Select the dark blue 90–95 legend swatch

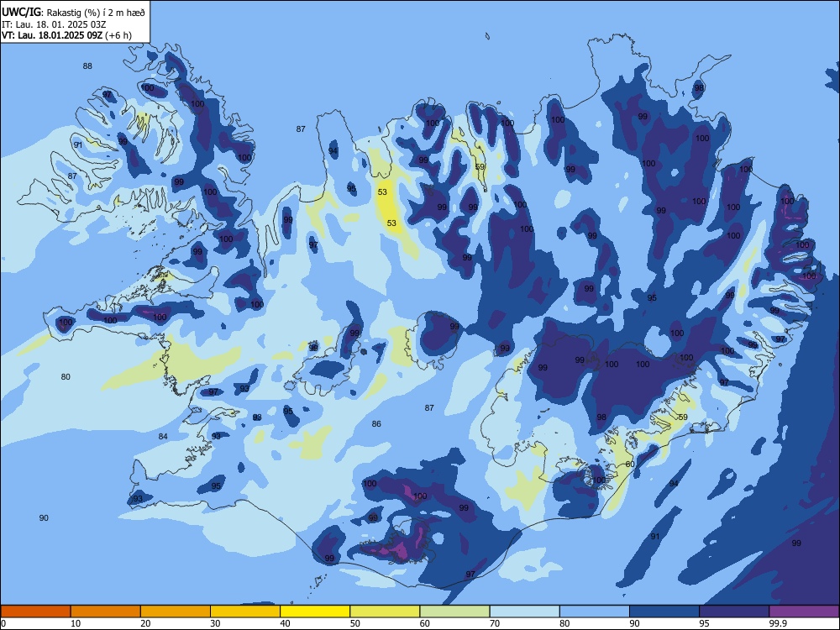pyautogui.click(x=664, y=612)
